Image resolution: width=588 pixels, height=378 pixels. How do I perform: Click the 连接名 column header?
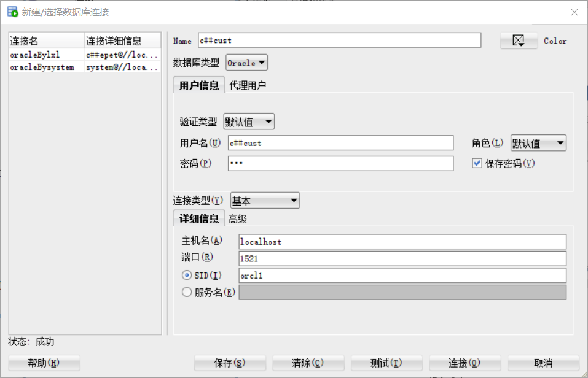[x=47, y=40]
